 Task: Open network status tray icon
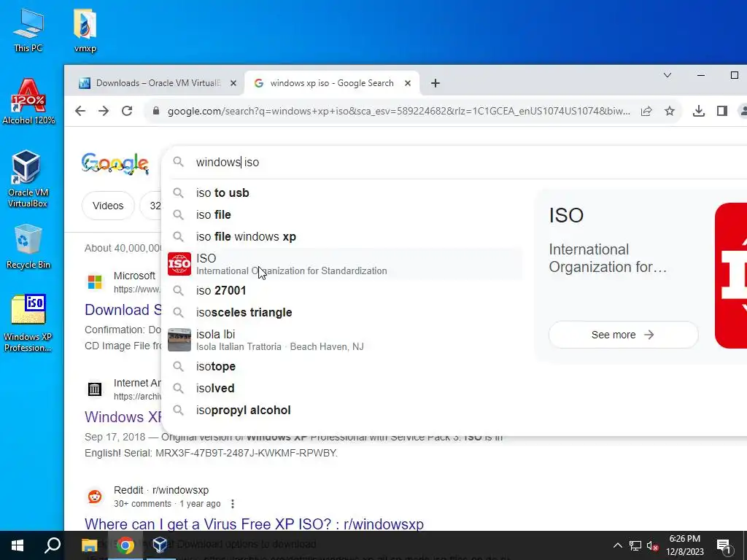coord(635,545)
